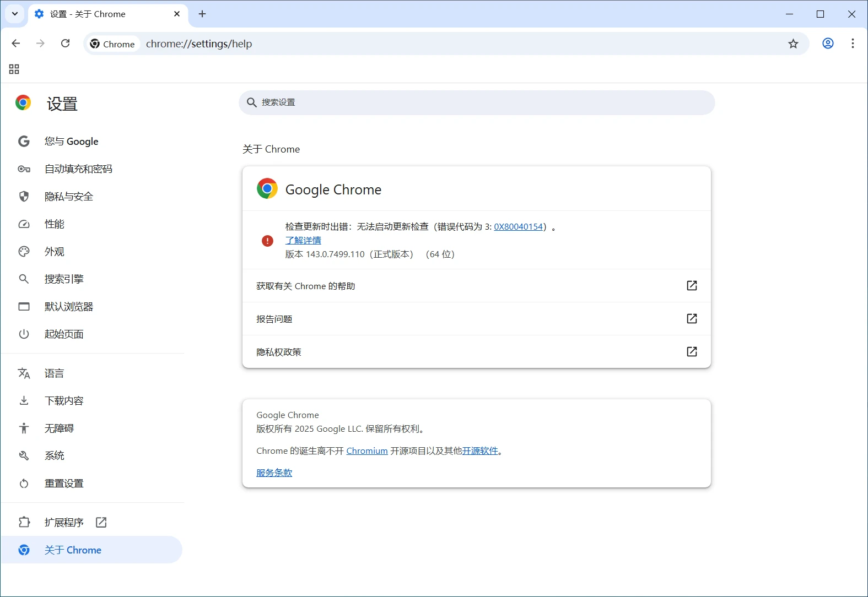Open 隐私与安全 settings section

pos(69,197)
